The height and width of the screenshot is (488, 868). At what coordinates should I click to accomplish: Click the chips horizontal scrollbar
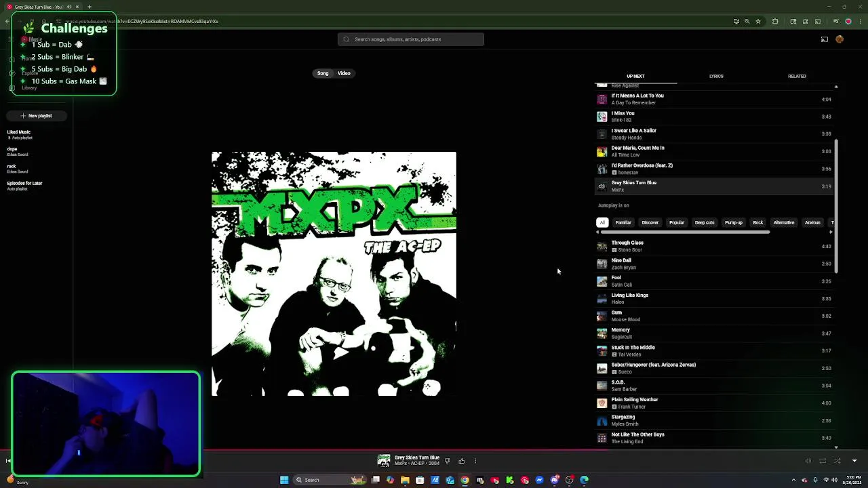(684, 232)
